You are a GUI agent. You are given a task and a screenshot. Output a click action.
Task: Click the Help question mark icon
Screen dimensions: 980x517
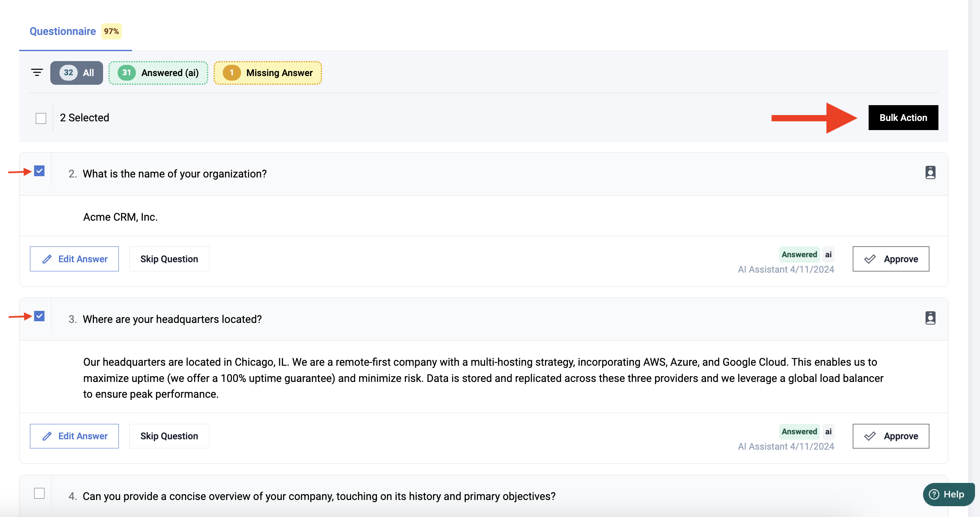(934, 494)
